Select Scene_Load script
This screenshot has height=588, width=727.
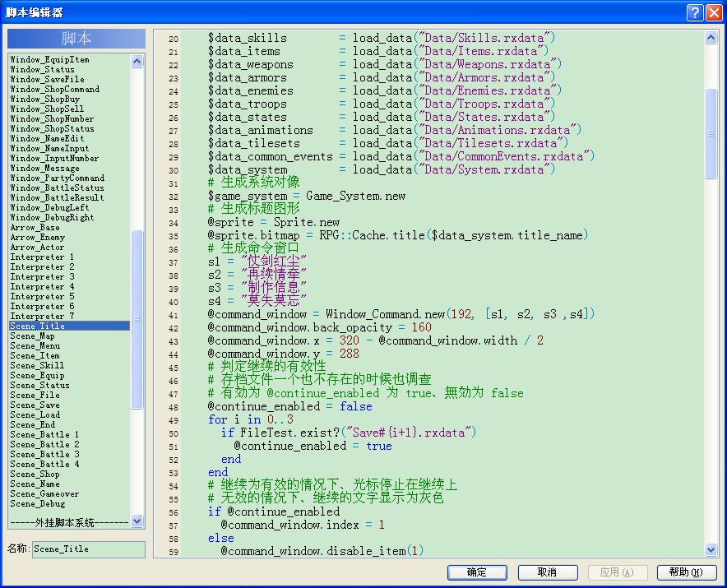35,414
